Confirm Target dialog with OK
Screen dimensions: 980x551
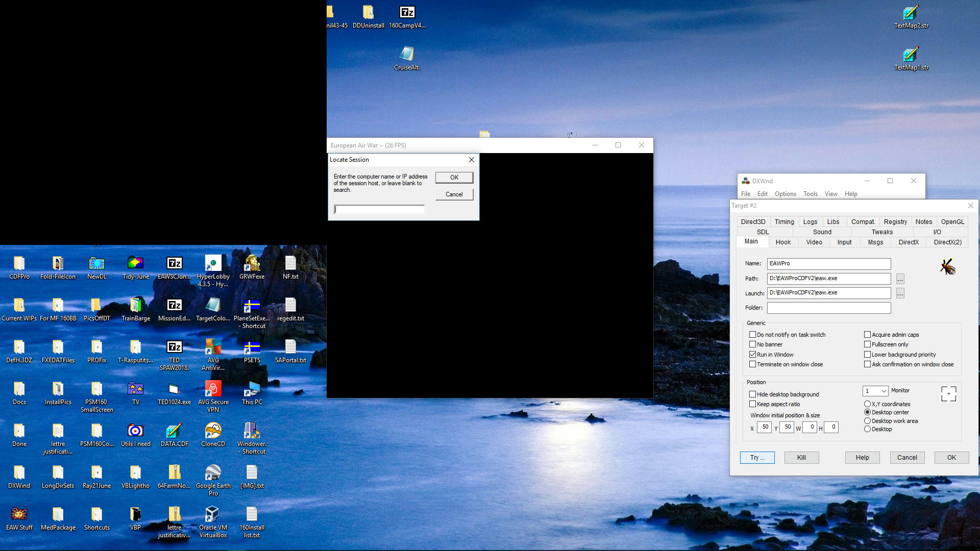[x=951, y=458]
